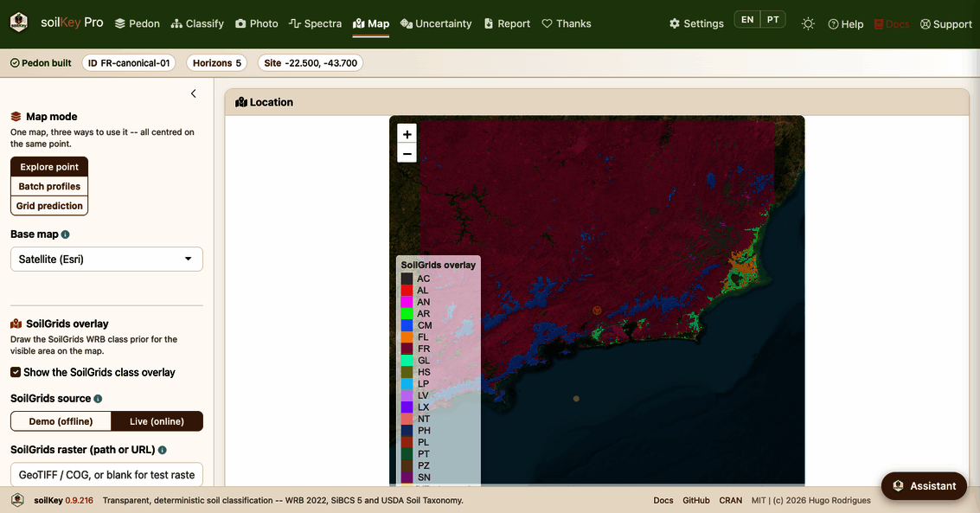Zoom out on the map
The width and height of the screenshot is (980, 513).
tap(407, 154)
